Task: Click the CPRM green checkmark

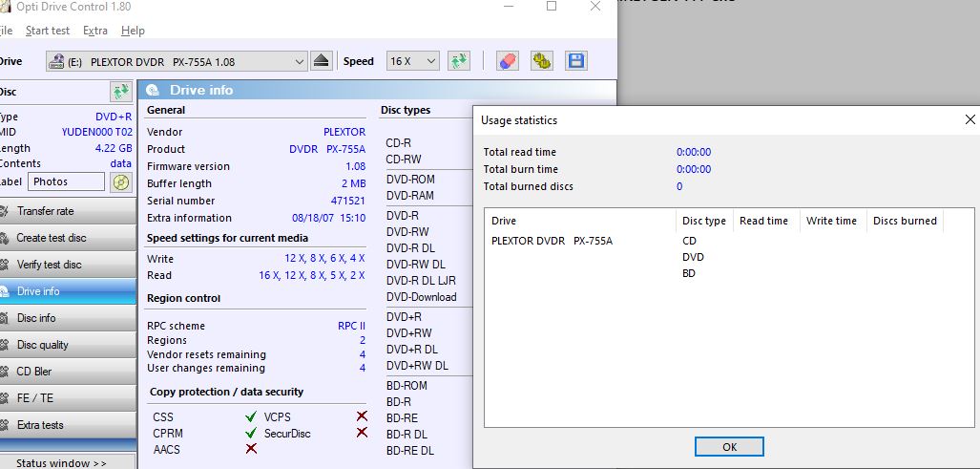Action: pyautogui.click(x=251, y=433)
